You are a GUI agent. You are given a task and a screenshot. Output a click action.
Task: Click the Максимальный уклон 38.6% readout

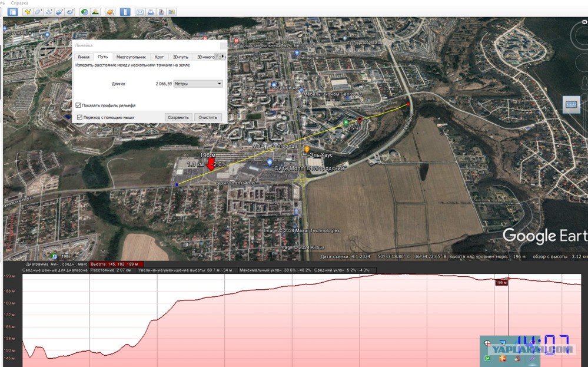pos(275,270)
